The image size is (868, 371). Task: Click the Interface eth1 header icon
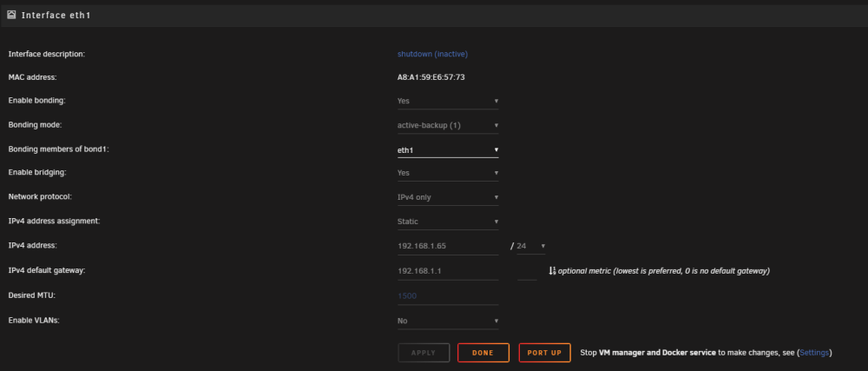tap(11, 15)
